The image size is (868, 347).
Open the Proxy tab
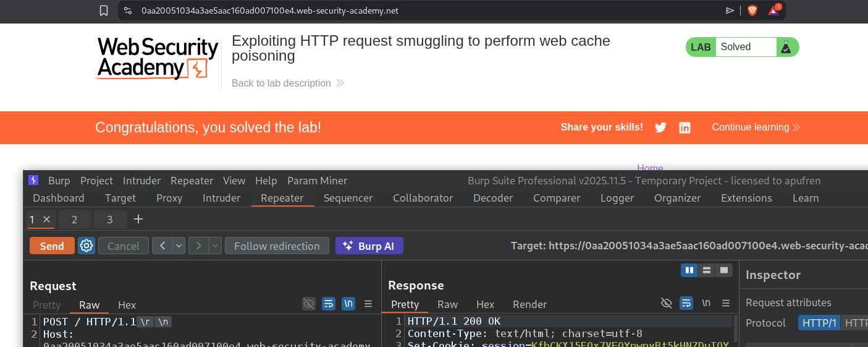tap(169, 198)
